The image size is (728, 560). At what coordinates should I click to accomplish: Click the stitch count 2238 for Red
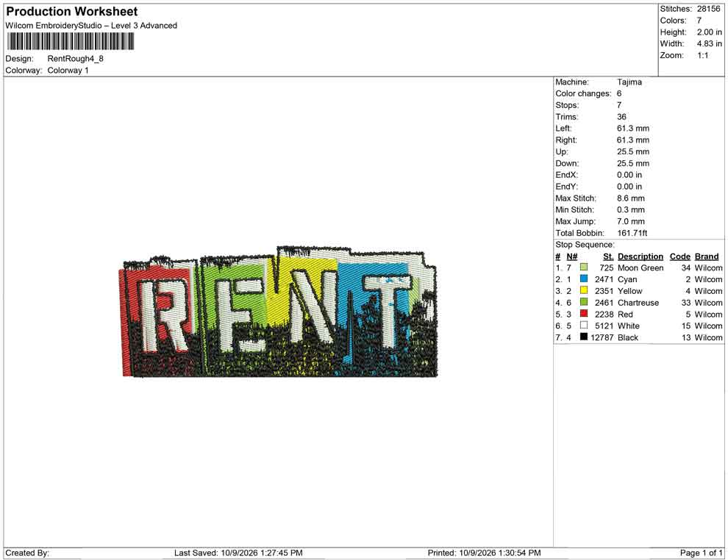(x=604, y=314)
